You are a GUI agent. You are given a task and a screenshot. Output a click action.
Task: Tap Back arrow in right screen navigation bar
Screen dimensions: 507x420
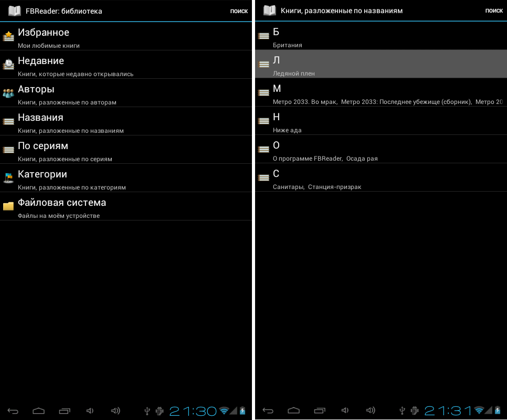[x=268, y=411]
